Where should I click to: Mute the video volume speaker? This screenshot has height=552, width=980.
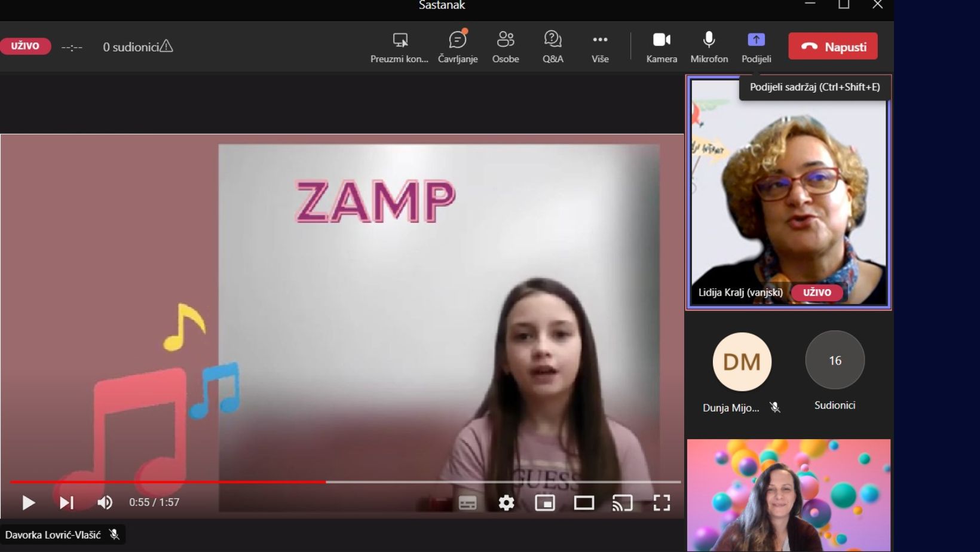coord(105,502)
